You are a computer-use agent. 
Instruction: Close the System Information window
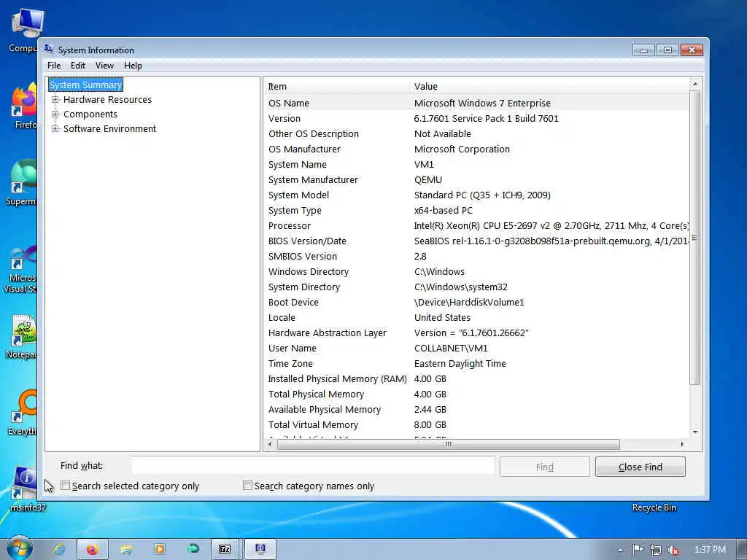pos(692,50)
